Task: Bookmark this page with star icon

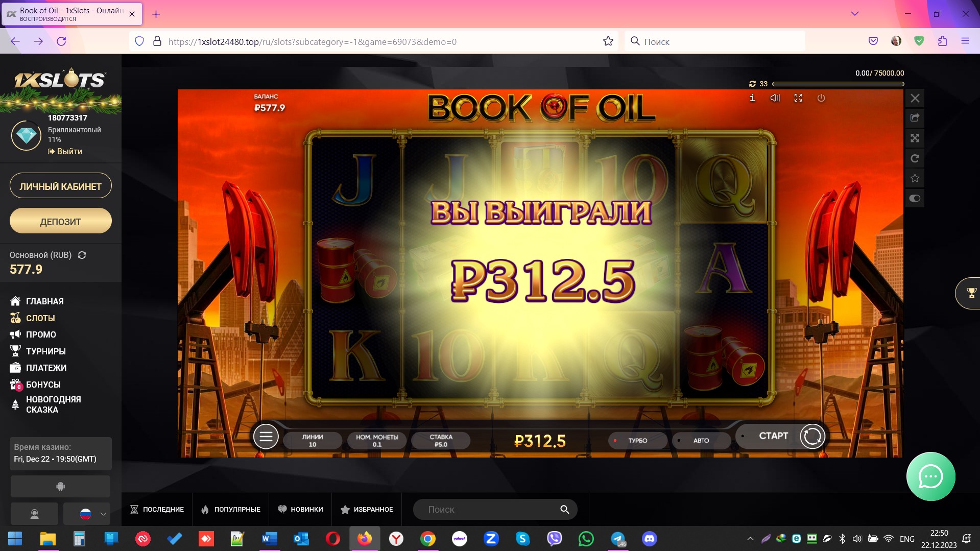Action: point(608,41)
